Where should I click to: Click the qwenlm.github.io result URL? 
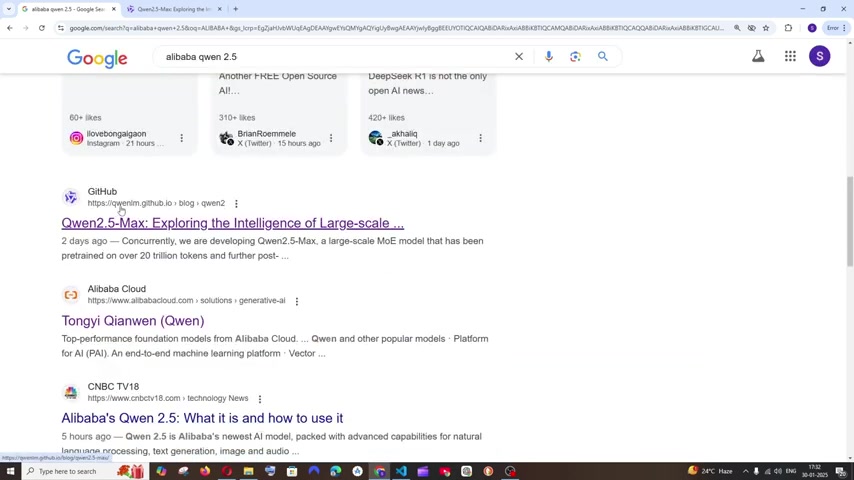(x=156, y=203)
